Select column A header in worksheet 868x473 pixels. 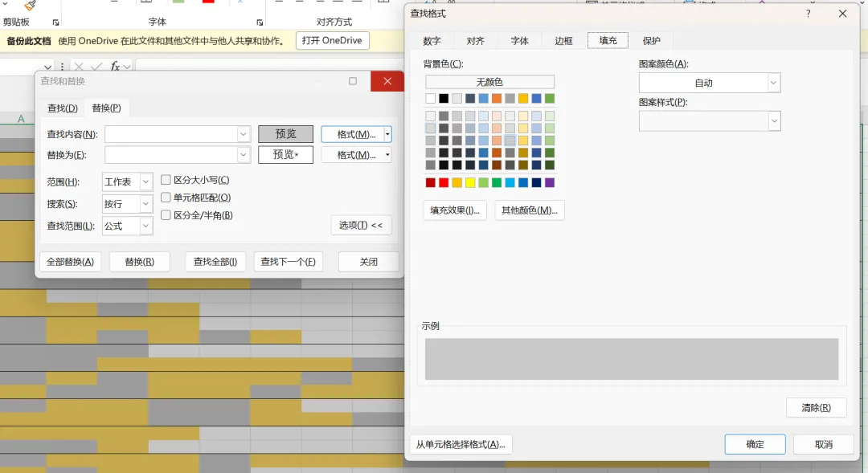(21, 118)
